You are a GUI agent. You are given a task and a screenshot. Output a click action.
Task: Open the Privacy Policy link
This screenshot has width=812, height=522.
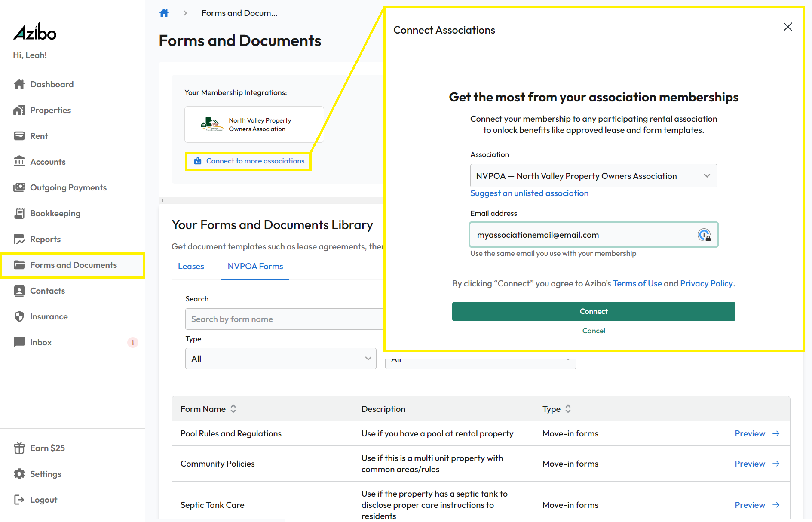[x=706, y=283]
